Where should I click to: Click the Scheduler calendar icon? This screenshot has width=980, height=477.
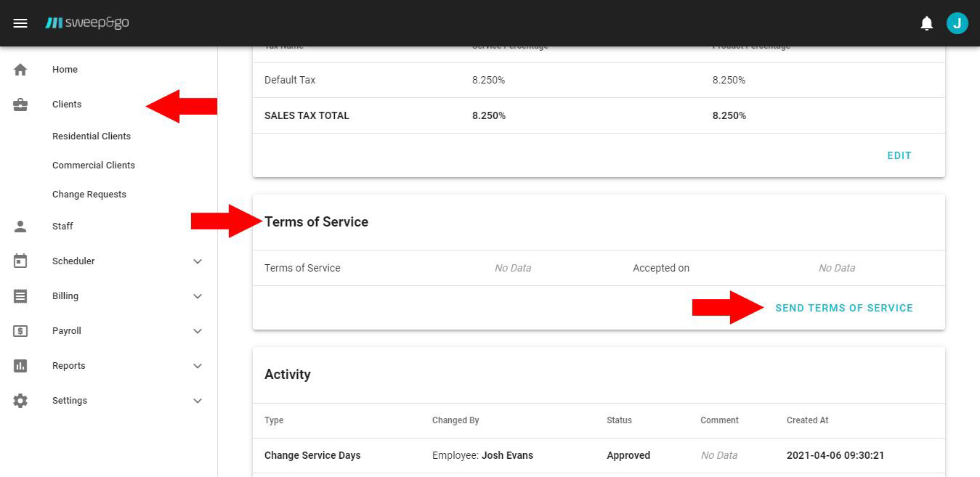pyautogui.click(x=20, y=261)
